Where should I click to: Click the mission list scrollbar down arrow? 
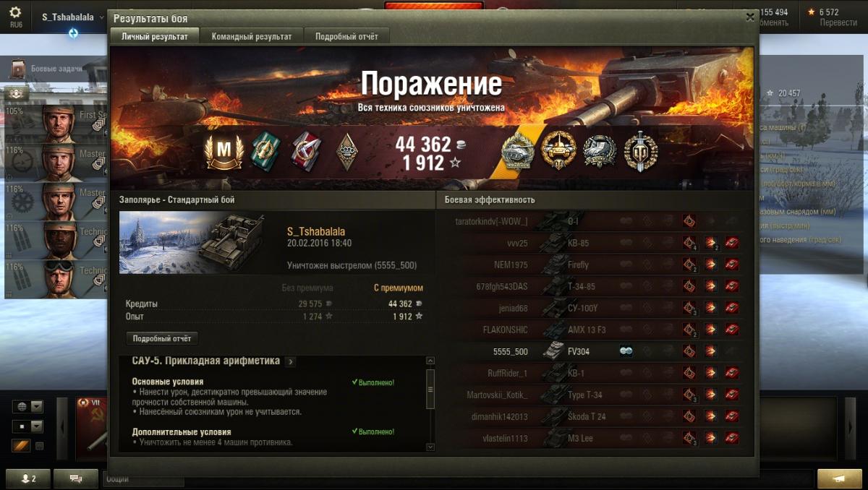click(x=430, y=447)
